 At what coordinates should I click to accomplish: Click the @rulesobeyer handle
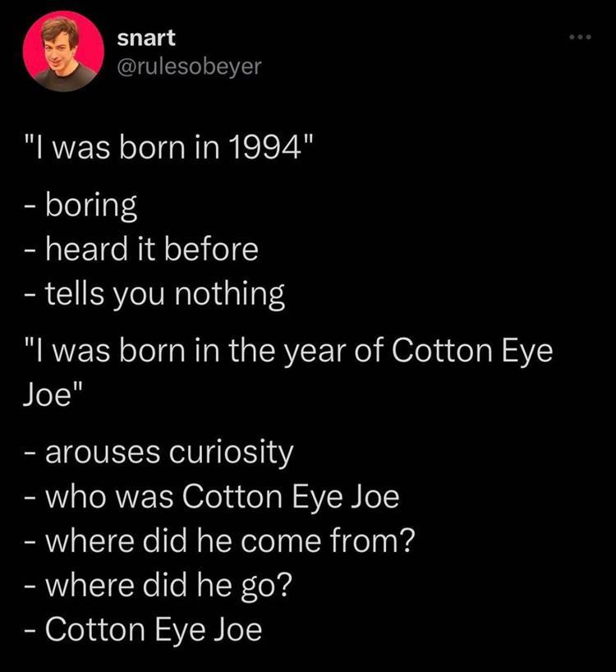pos(189,66)
